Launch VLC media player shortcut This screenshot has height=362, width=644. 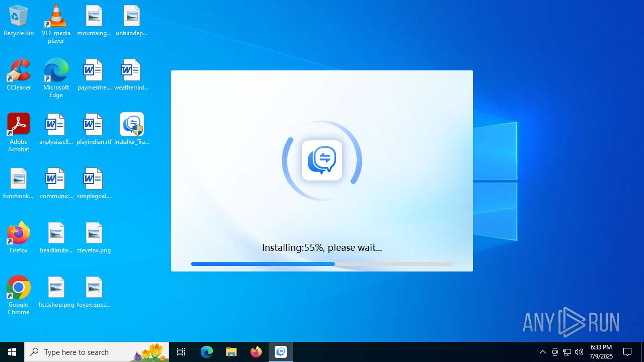tap(56, 24)
